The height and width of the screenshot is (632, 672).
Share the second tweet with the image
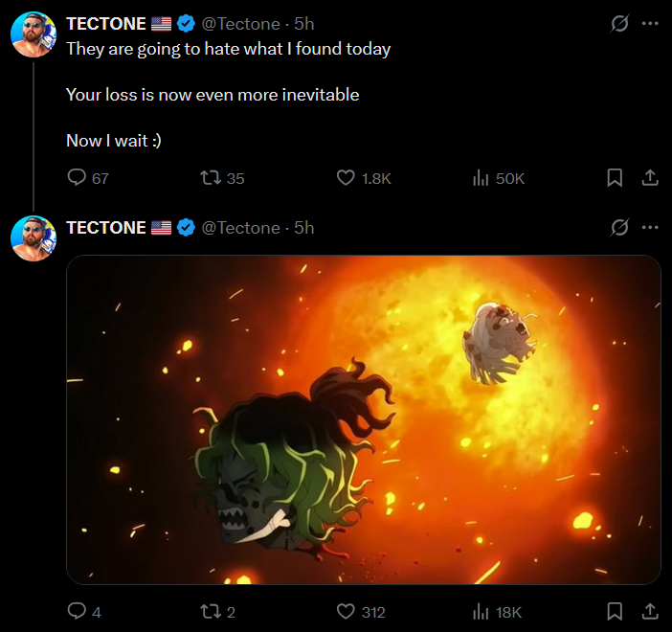tap(649, 611)
